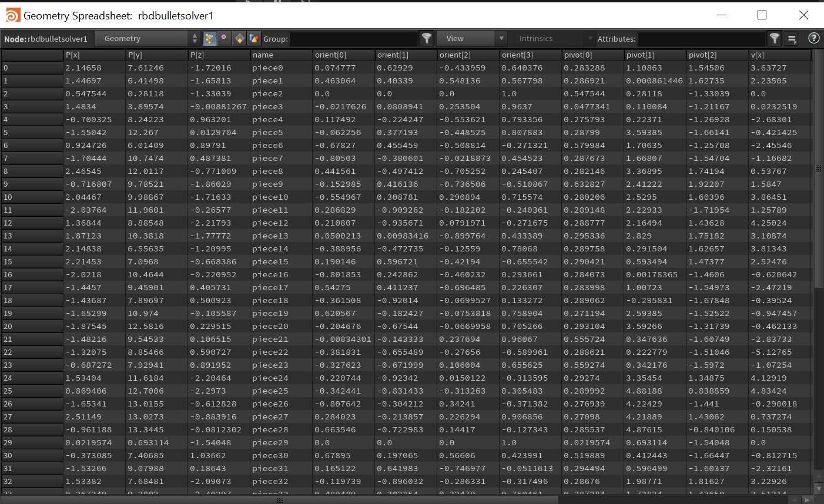Toggle the Vertices display mode

click(x=225, y=38)
